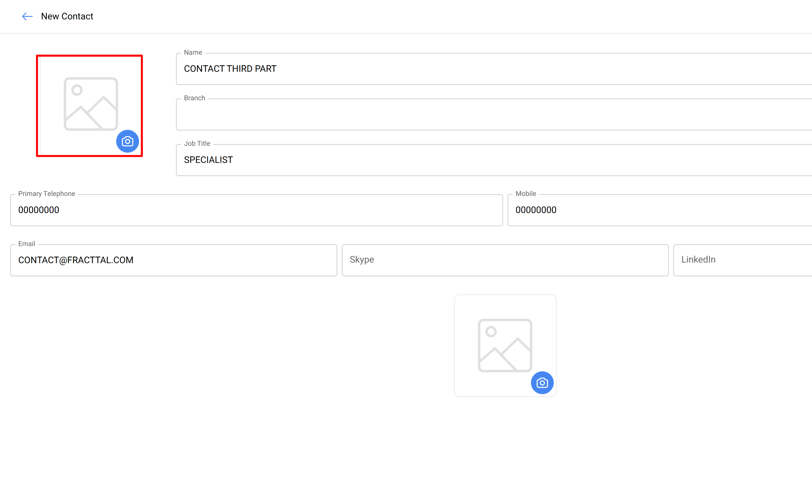The image size is (812, 504).
Task: Click the camera button below the Skype field
Action: click(542, 383)
